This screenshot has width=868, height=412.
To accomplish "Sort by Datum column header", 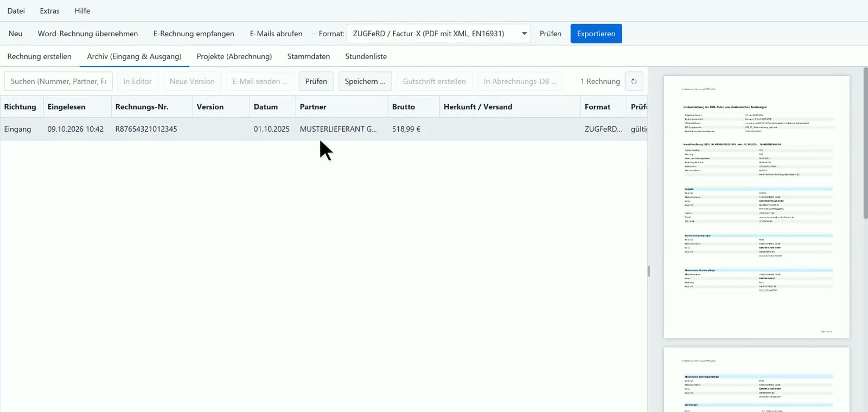I will [272, 107].
